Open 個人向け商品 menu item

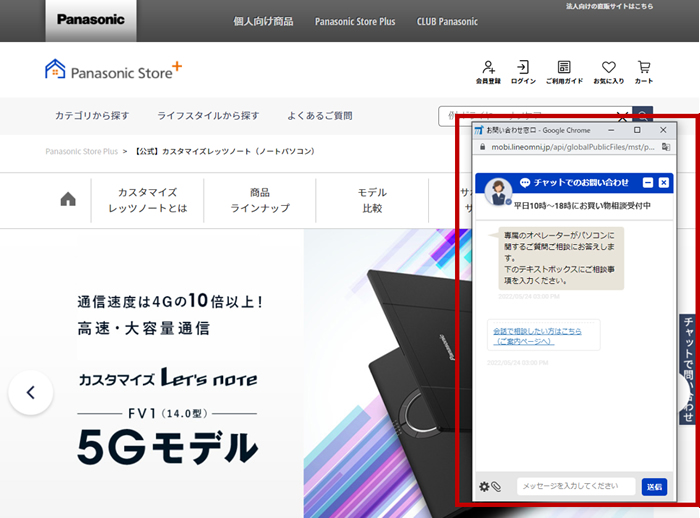click(263, 21)
